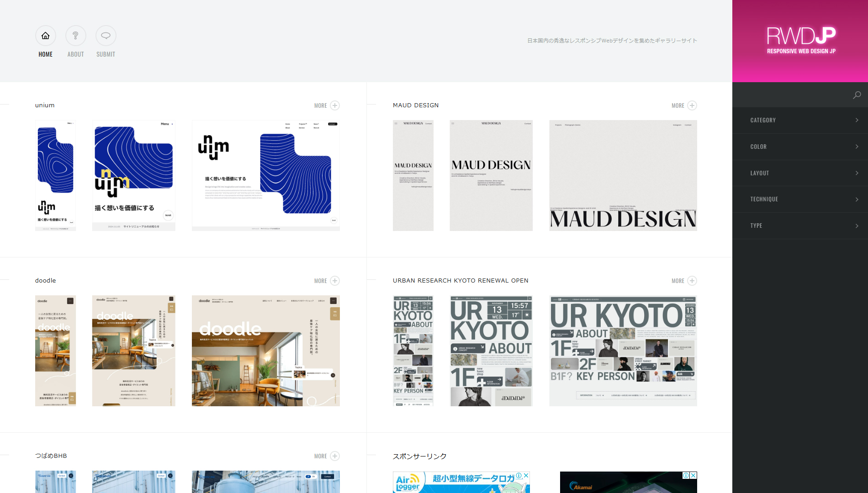Expand the LAYOUT filter menu
The image size is (868, 493).
tap(800, 173)
